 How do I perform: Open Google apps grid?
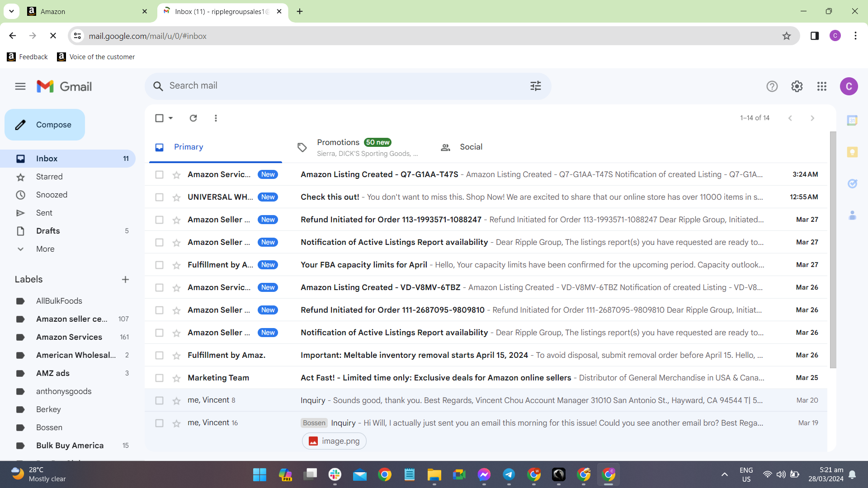[822, 86]
